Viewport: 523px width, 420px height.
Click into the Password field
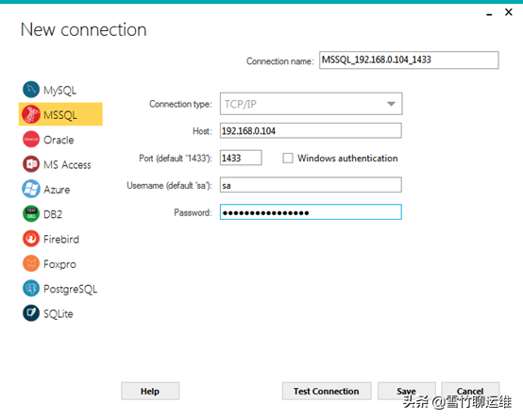311,212
